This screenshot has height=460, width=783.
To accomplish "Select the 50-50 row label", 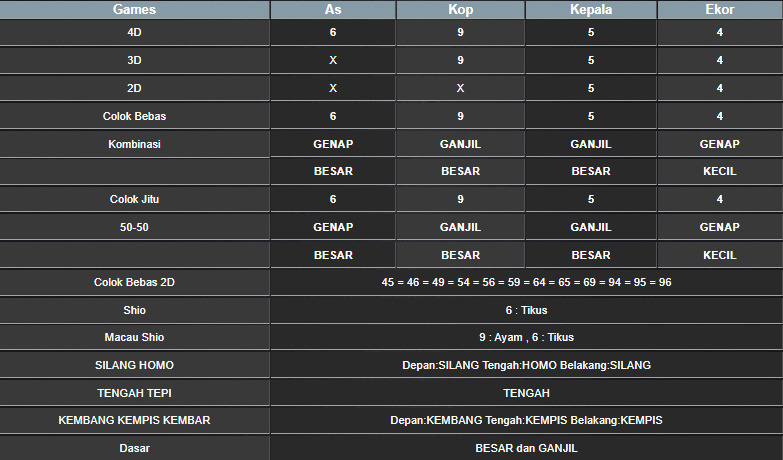I will (x=134, y=227).
